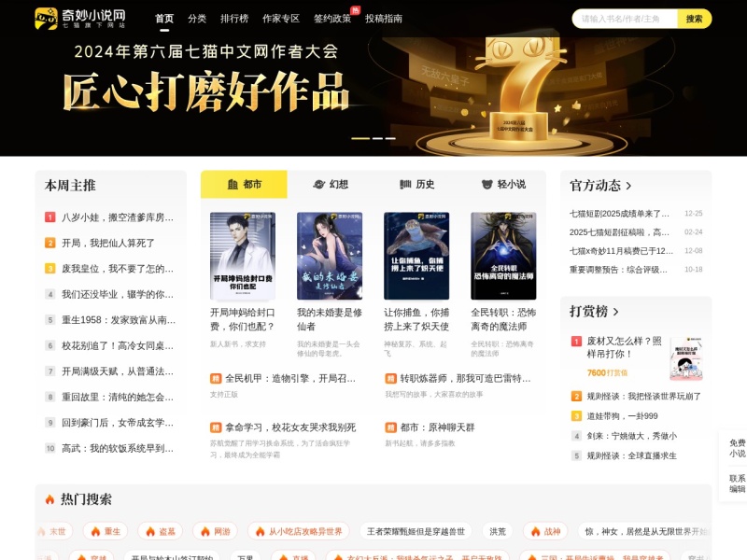Click hot search tag 盗墓
The width and height of the screenshot is (747, 560).
click(160, 531)
